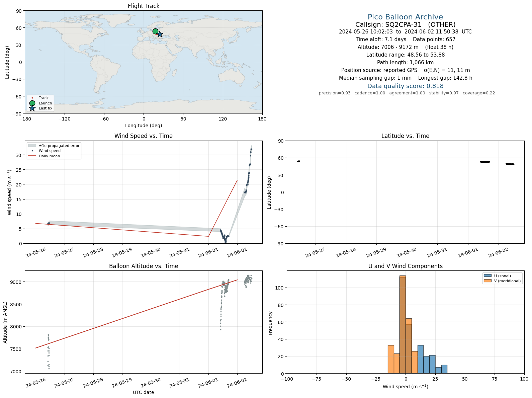
Task: Click the first latitude data cluster near 24-05-26
Action: point(298,161)
